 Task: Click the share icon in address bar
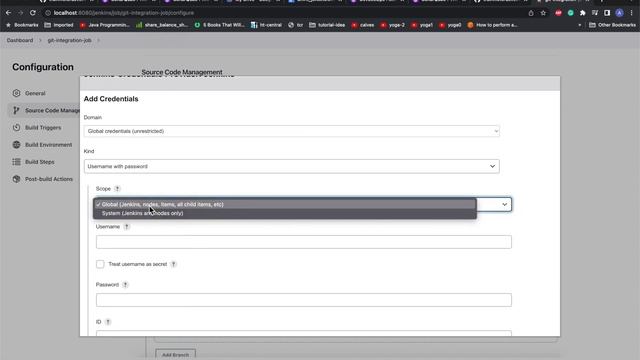(531, 13)
